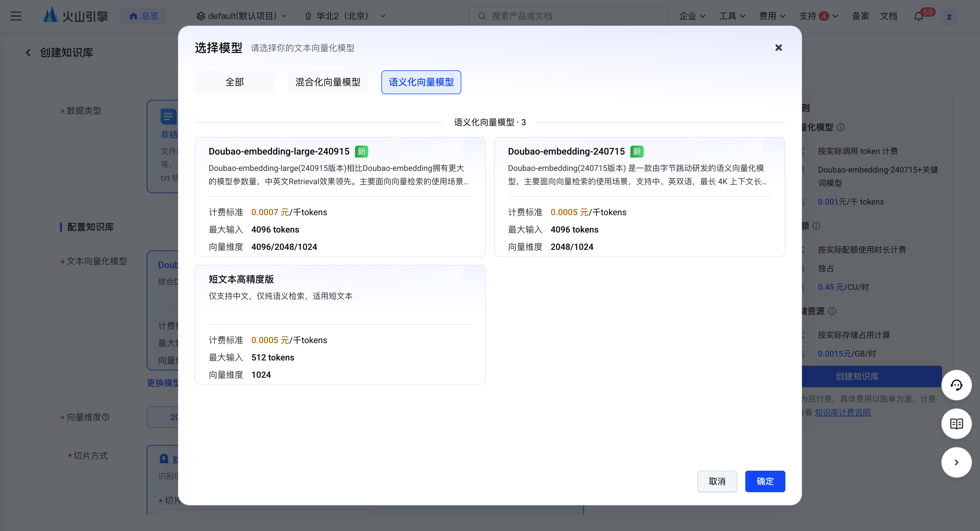Screen dimensions: 980x531
Task: Open the customer service headset widget
Action: tap(956, 385)
